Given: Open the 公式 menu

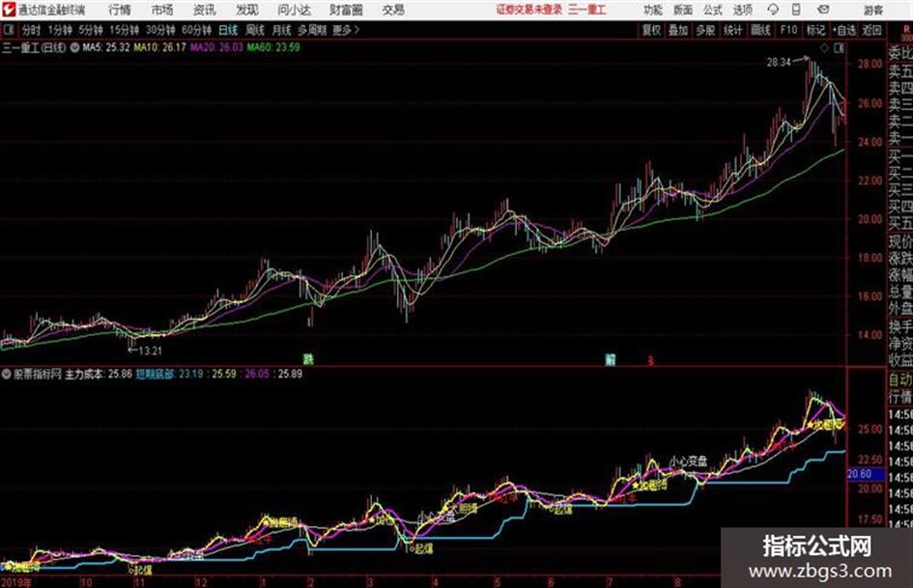Looking at the screenshot, I should (x=713, y=10).
